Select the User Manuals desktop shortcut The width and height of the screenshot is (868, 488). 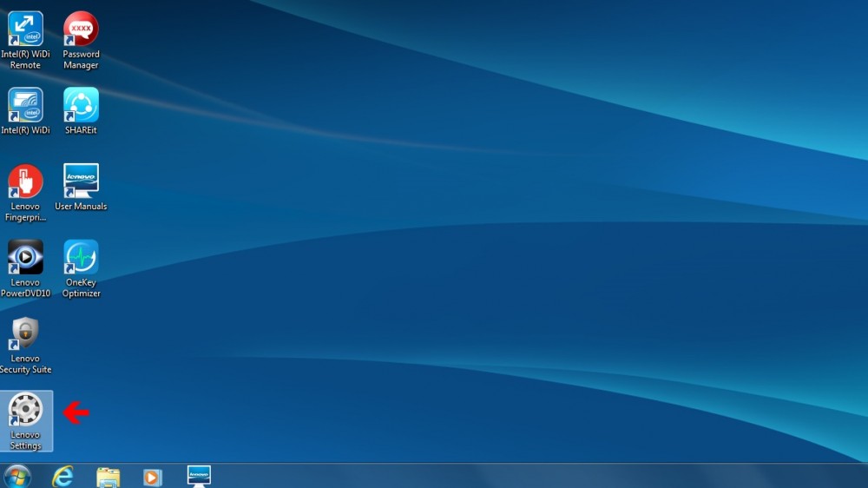(81, 181)
